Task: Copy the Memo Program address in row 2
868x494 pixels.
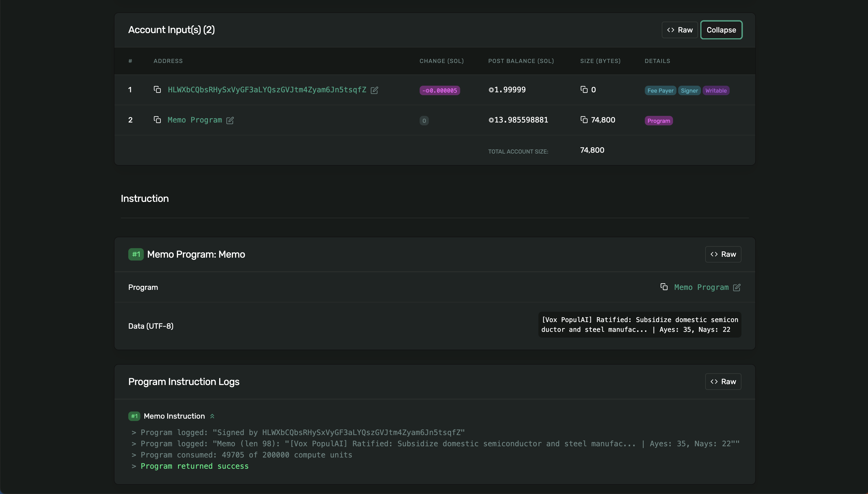Action: point(157,120)
